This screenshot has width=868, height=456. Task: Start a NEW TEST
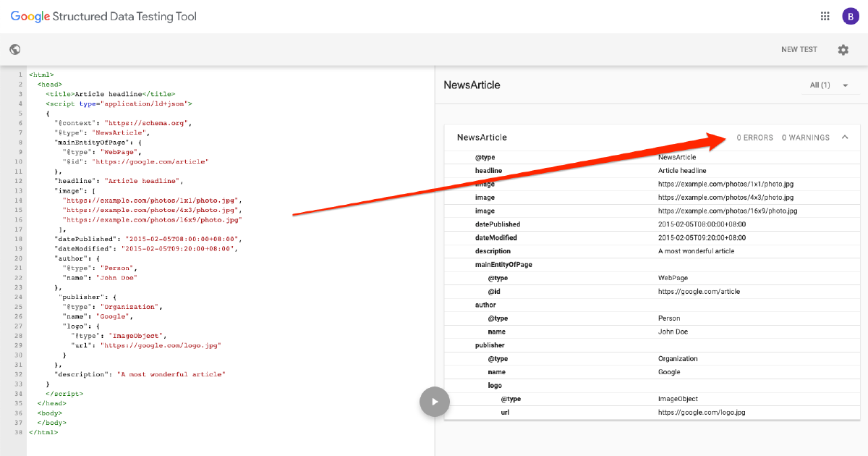[799, 49]
